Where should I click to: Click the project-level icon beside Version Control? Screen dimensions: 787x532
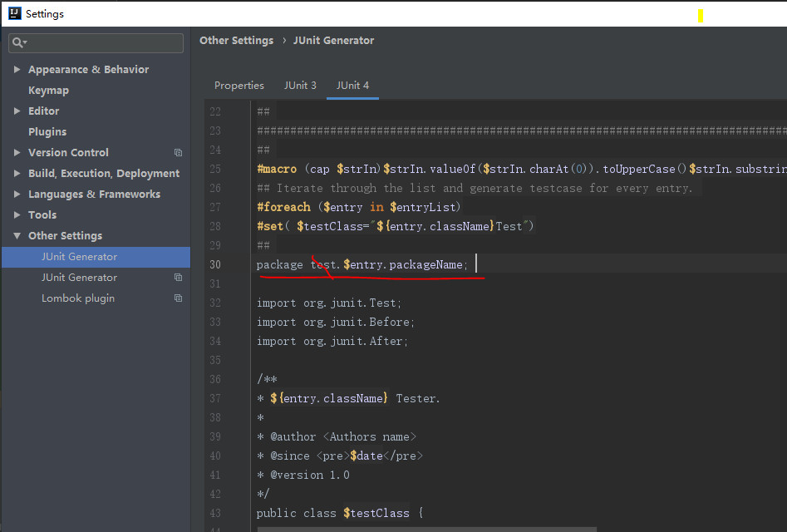coord(178,153)
